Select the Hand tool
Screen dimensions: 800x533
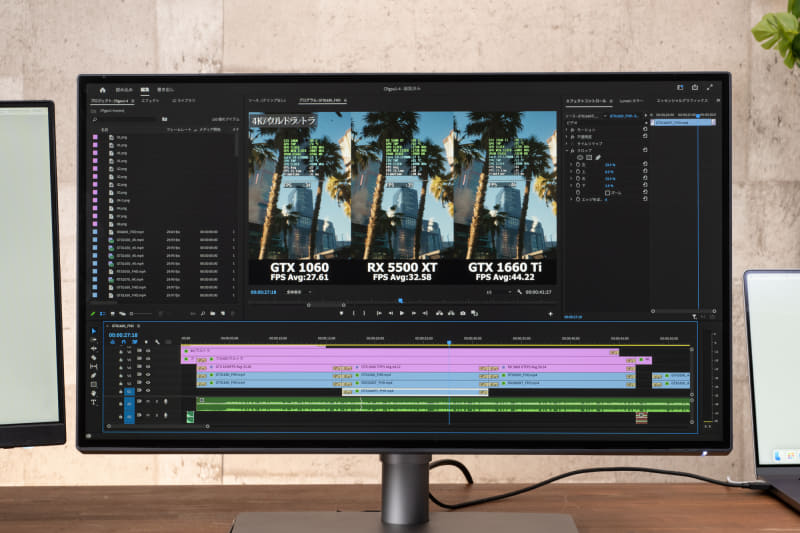click(93, 393)
